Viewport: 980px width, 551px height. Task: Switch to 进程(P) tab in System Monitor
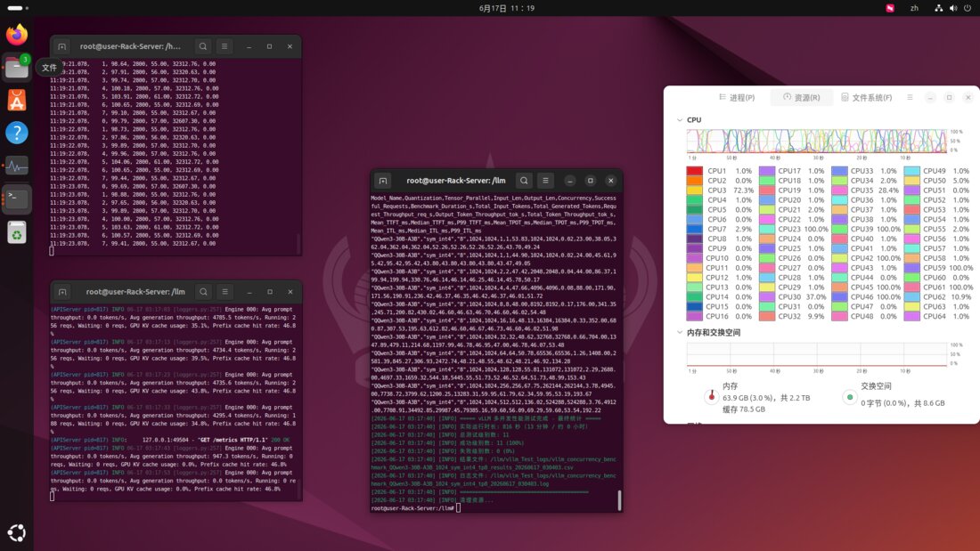coord(737,97)
